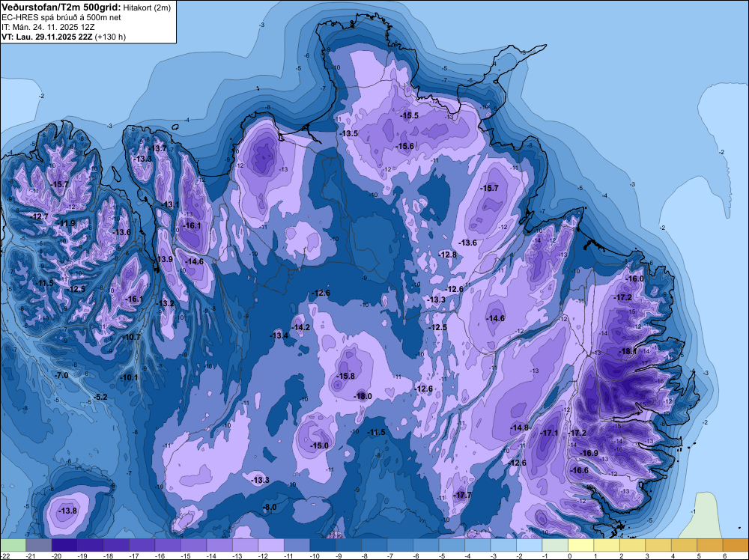Viewport: 749px width, 560px height.
Task: Click the -14.2 temperature label
Action: click(x=301, y=327)
